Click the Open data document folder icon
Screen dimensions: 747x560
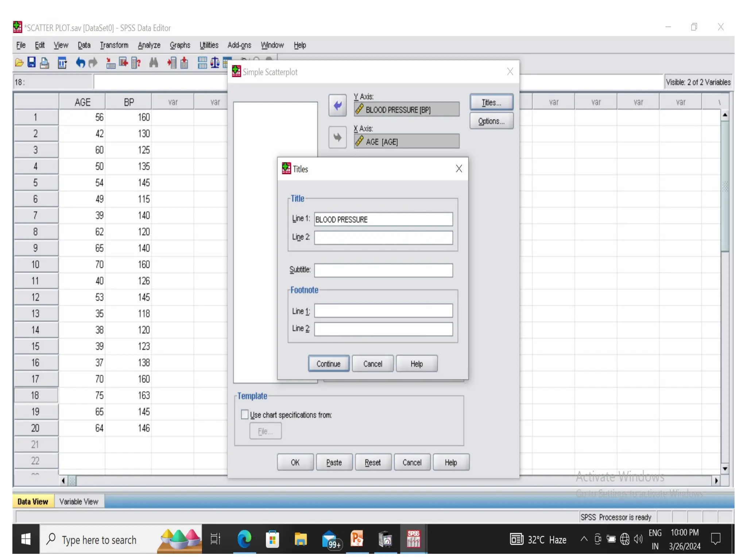click(19, 63)
